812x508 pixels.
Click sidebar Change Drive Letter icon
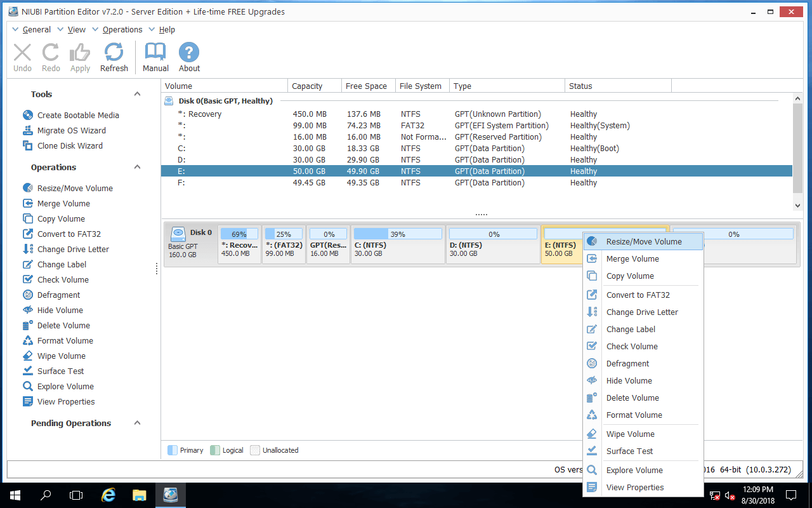(27, 249)
